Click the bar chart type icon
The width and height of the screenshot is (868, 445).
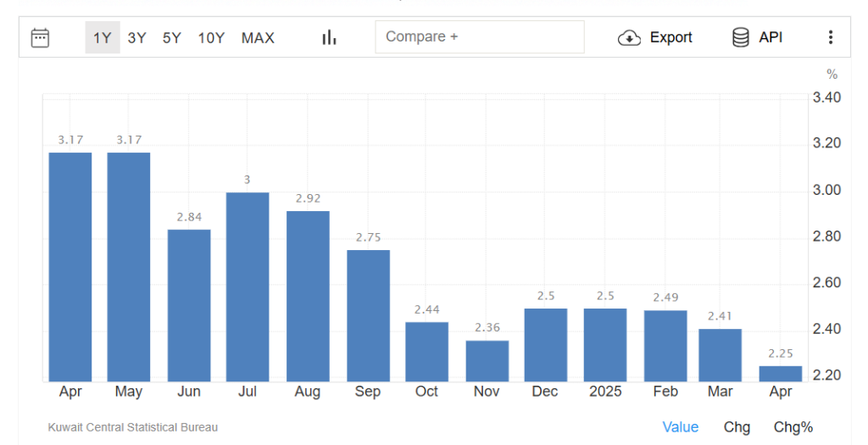pyautogui.click(x=329, y=37)
